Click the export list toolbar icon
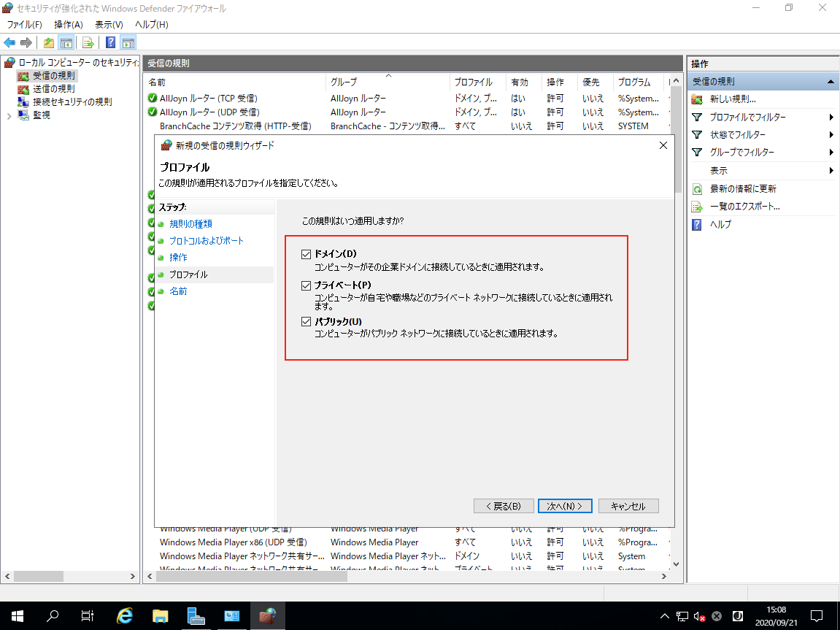 [88, 42]
